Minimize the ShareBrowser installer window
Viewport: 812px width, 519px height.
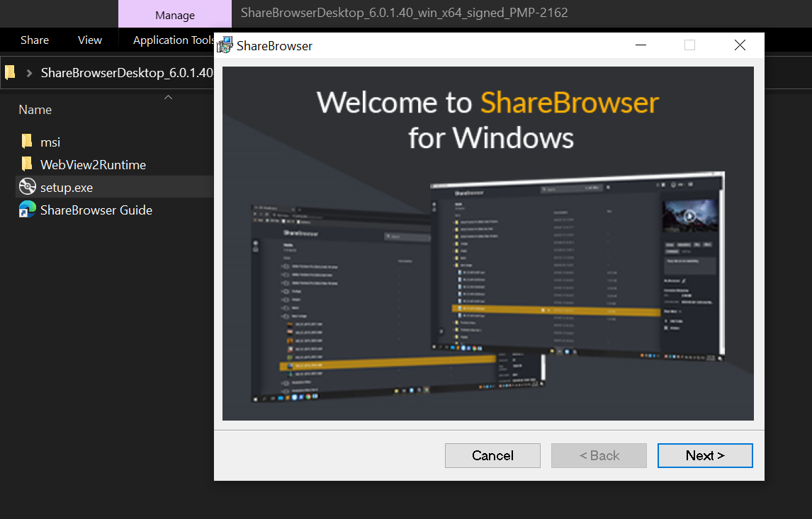pos(641,45)
